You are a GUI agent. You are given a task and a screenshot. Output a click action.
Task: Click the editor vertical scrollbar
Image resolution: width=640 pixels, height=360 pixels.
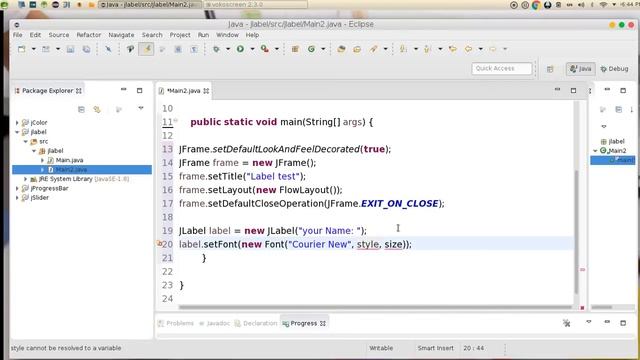(x=576, y=232)
